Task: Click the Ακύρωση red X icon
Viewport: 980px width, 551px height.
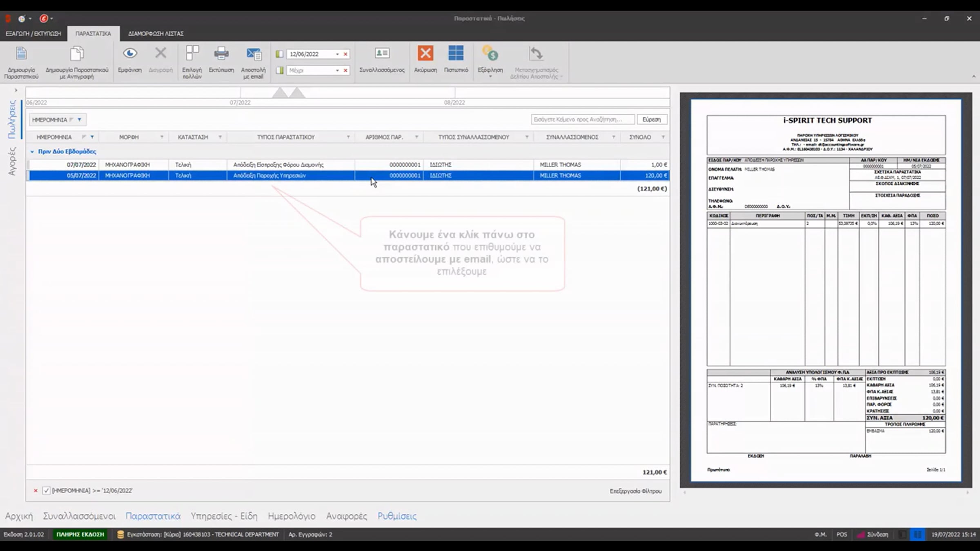Action: 425,53
